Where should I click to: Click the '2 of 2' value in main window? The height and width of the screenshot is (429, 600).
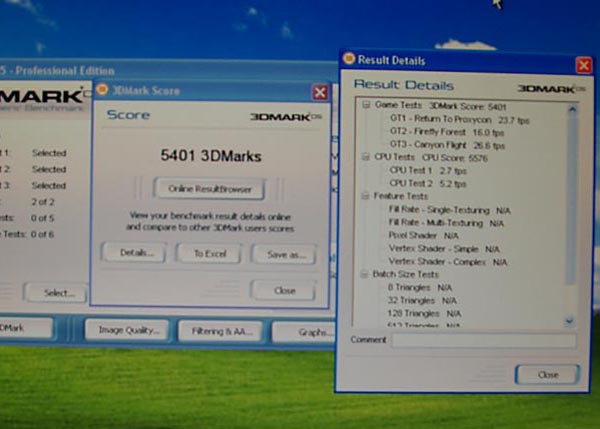click(x=42, y=202)
